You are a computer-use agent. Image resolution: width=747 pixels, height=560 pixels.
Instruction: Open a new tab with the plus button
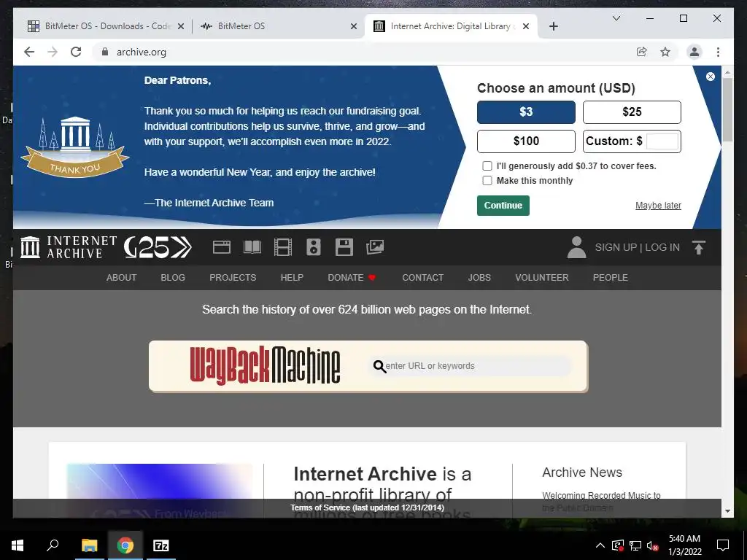pos(553,26)
